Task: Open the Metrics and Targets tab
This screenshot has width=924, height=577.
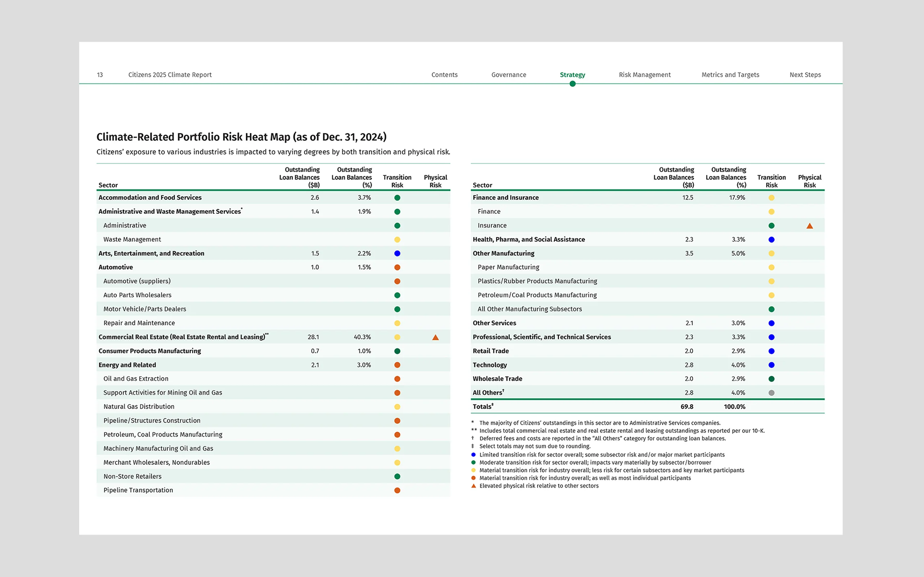Action: point(730,75)
